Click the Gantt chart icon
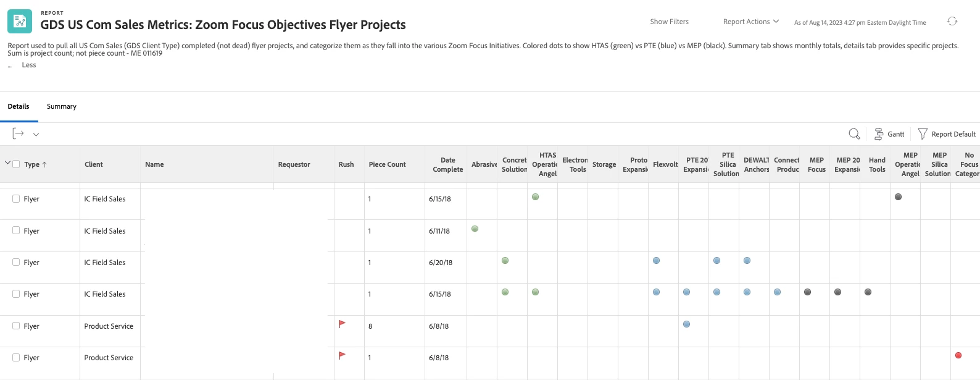Image resolution: width=980 pixels, height=380 pixels. pyautogui.click(x=879, y=134)
